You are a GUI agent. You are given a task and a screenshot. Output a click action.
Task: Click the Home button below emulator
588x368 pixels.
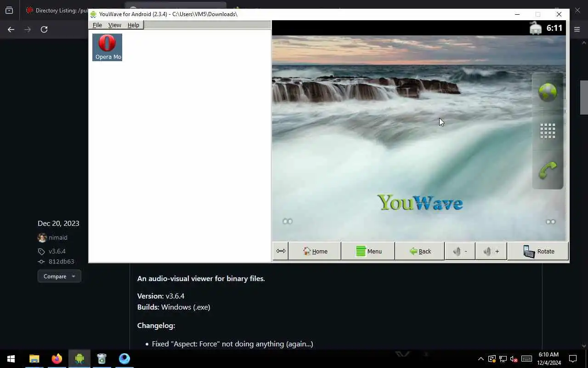[x=315, y=251]
